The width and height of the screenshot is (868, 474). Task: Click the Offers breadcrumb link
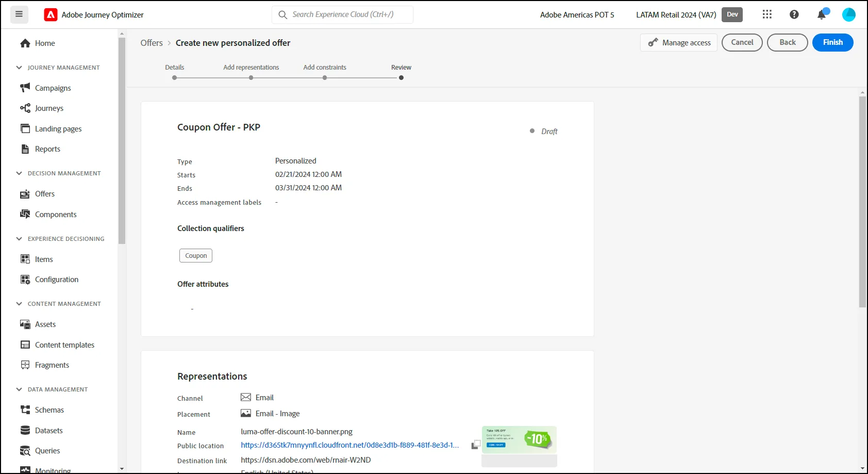pos(152,43)
